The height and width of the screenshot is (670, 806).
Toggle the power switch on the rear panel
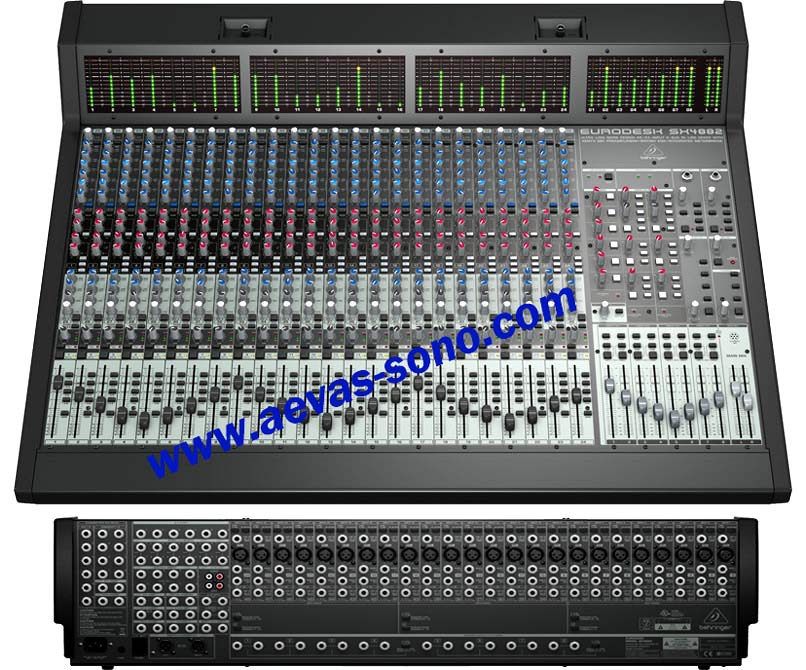139,646
